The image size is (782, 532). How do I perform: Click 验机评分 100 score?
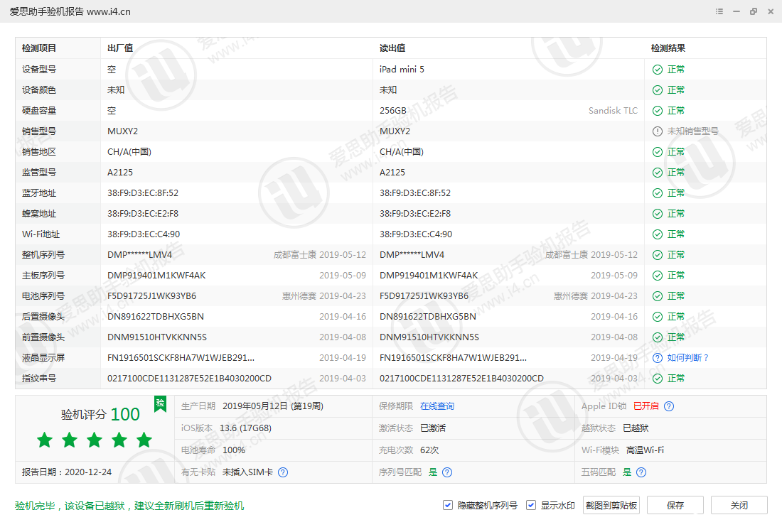100,414
